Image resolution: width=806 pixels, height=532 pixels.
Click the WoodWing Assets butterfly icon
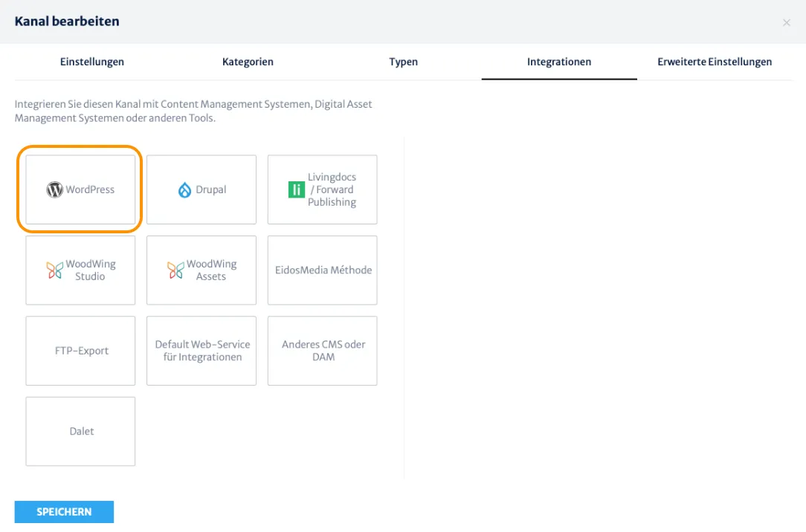click(175, 270)
